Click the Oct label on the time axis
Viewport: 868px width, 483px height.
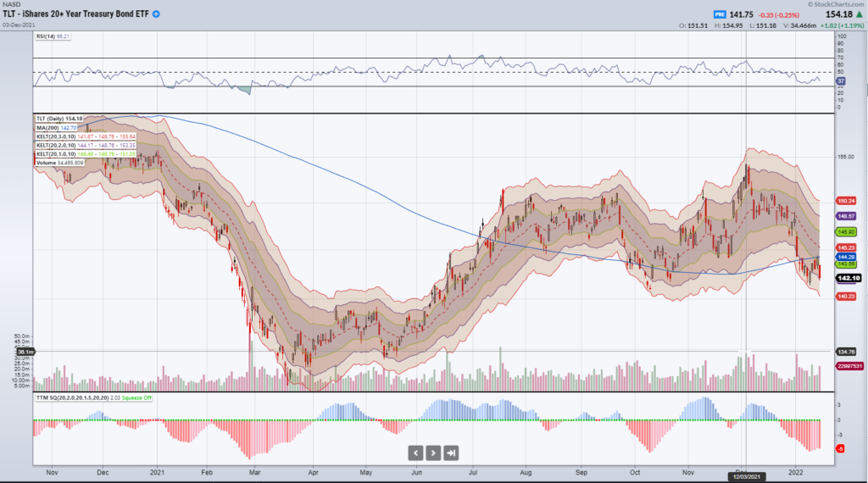tap(635, 473)
